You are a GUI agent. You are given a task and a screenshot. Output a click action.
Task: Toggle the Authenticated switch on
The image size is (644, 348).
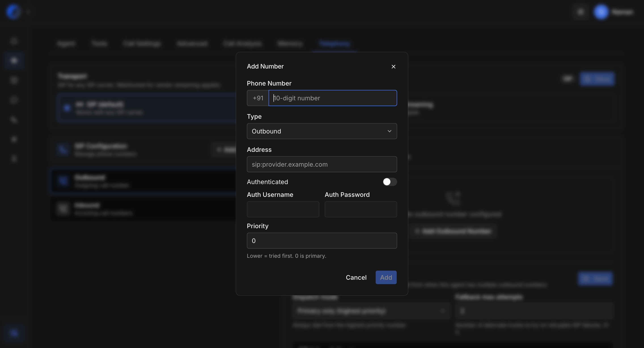390,182
